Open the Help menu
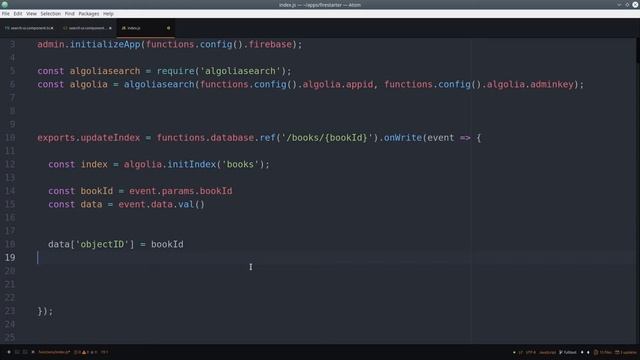Viewport: 640px width, 360px height. [x=108, y=13]
